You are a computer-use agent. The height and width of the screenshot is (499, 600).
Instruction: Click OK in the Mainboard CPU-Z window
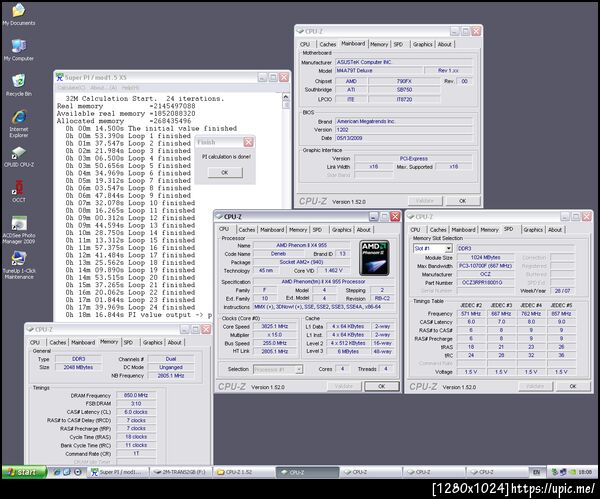(x=463, y=201)
